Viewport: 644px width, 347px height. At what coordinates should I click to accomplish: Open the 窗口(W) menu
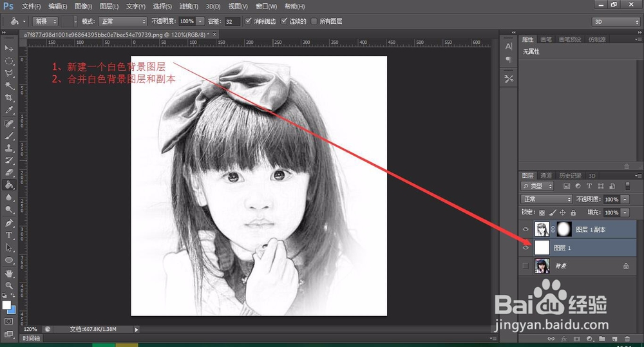266,6
